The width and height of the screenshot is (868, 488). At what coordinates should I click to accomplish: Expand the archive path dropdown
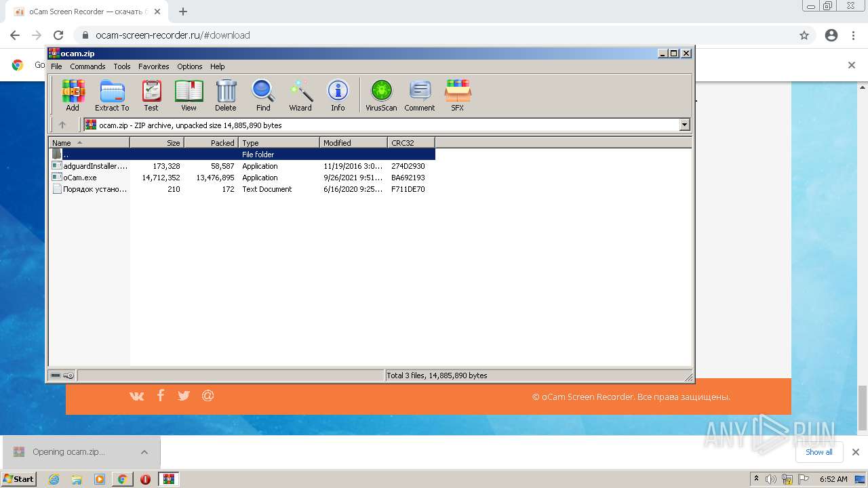pyautogui.click(x=684, y=125)
